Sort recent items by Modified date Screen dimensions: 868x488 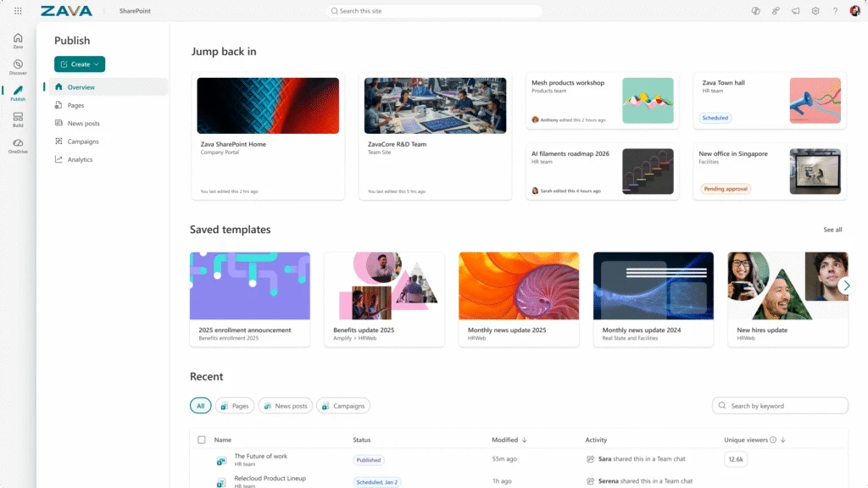[x=507, y=440]
